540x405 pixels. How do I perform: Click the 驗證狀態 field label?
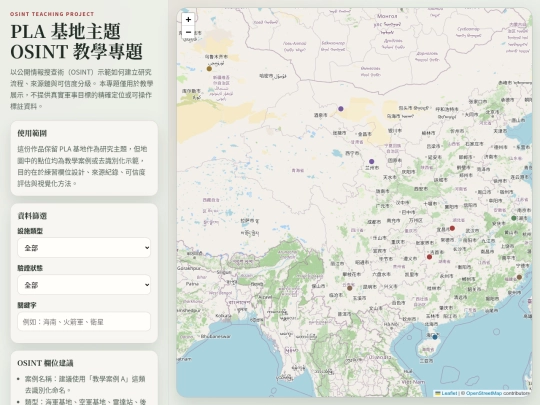point(30,268)
